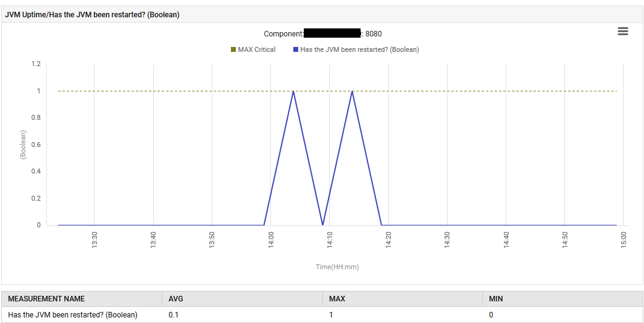Screen dimensions: 644x323
Task: Select the 'Has the JVM been restarted?' table row name
Action: tap(73, 315)
